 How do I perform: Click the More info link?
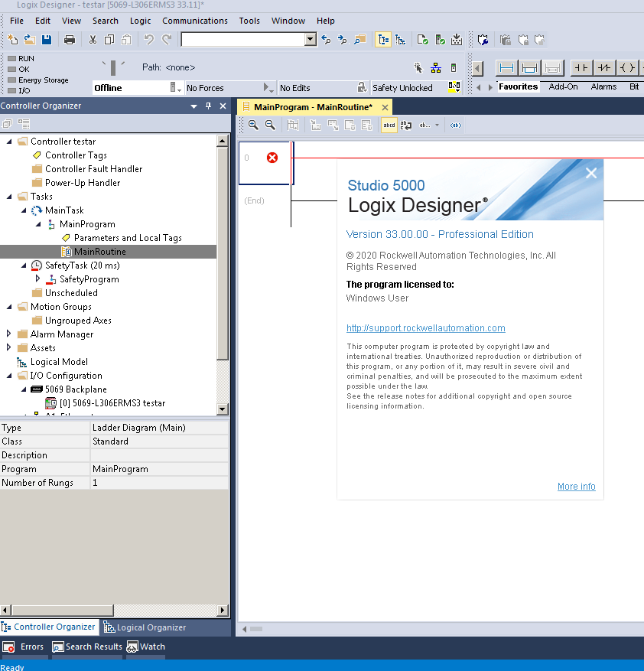(x=577, y=487)
